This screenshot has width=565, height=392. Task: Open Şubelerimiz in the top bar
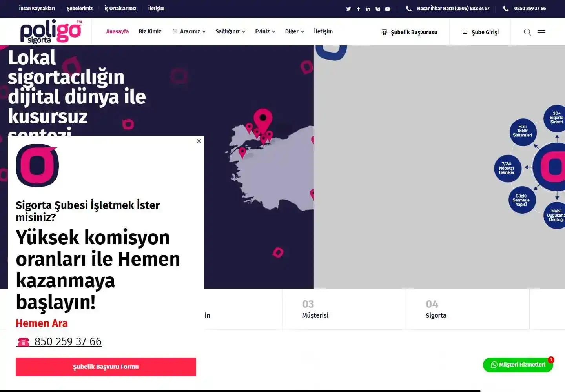80,8
